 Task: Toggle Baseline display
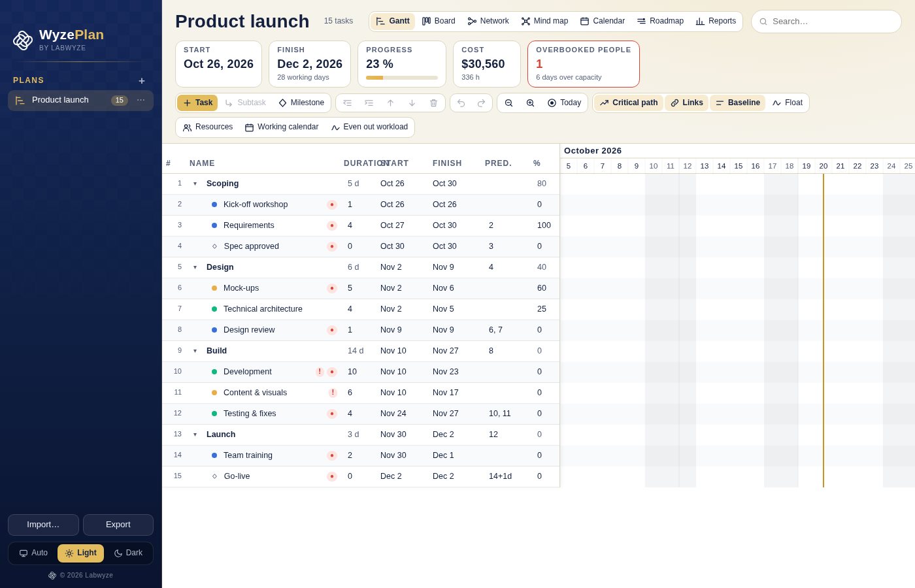click(738, 103)
